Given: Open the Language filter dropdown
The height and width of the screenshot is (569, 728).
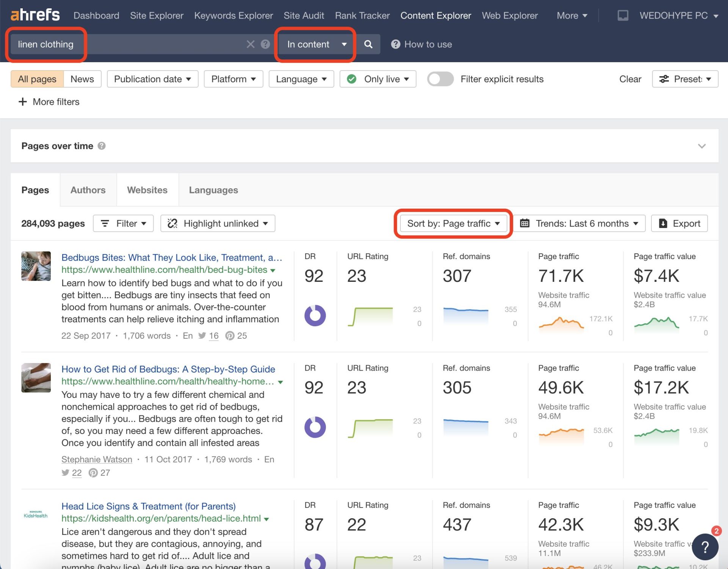Looking at the screenshot, I should (301, 79).
